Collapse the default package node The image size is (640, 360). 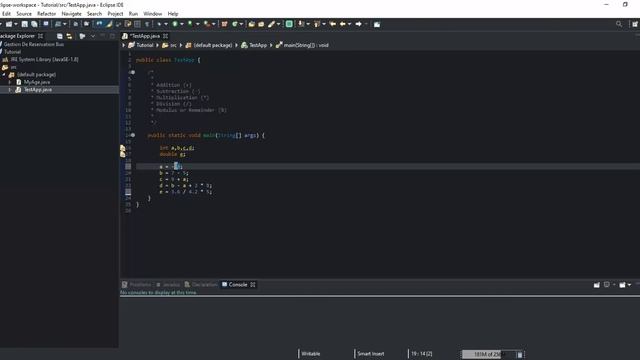(4, 75)
